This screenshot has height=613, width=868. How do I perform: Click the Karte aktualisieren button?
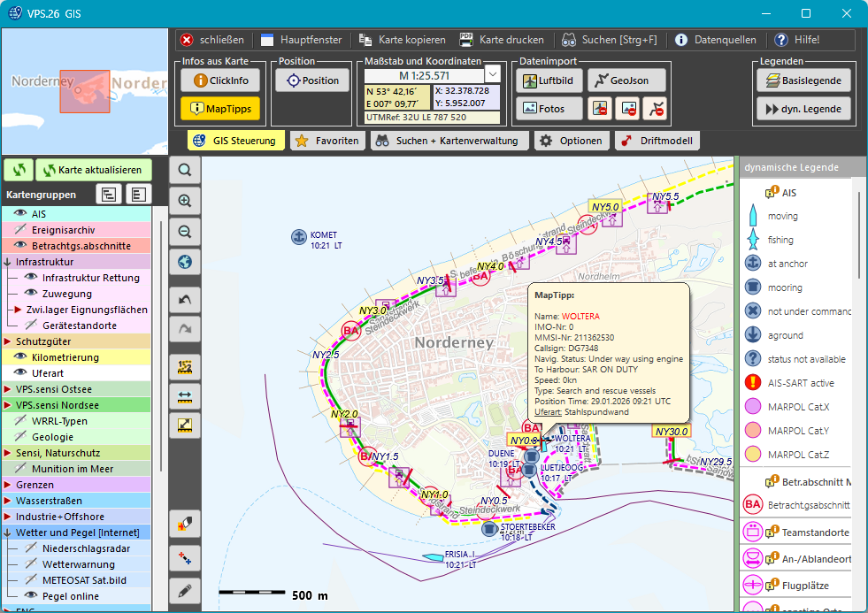coord(93,170)
